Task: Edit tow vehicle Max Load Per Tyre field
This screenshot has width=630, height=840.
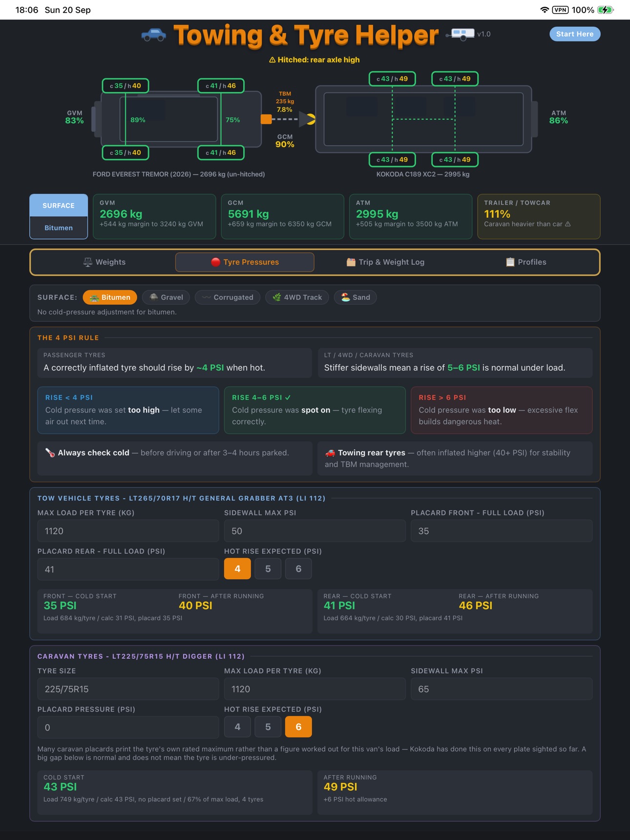Action: click(x=128, y=531)
